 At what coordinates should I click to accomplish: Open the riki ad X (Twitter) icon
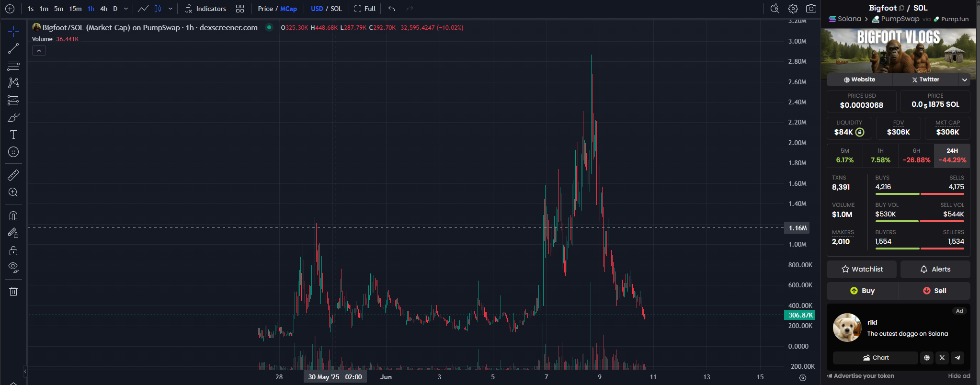coord(942,358)
